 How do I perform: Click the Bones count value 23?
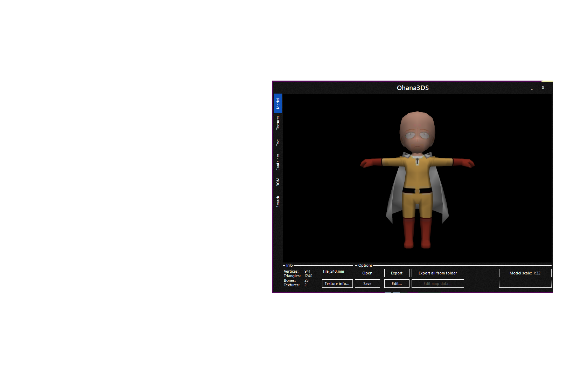[307, 280]
